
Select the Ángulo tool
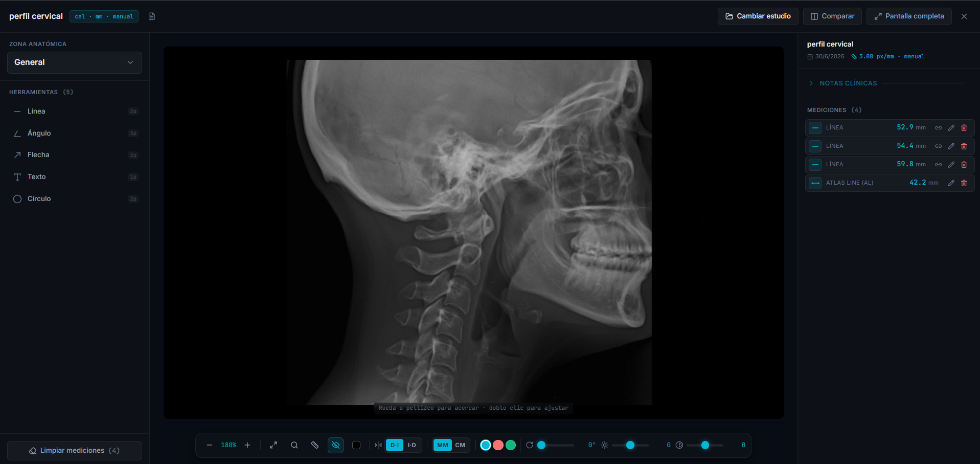tap(75, 133)
